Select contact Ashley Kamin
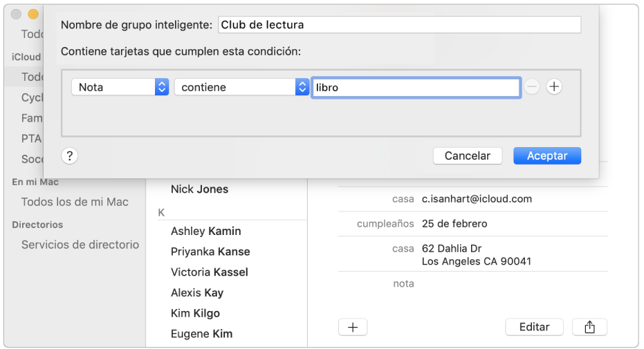 [x=205, y=231]
